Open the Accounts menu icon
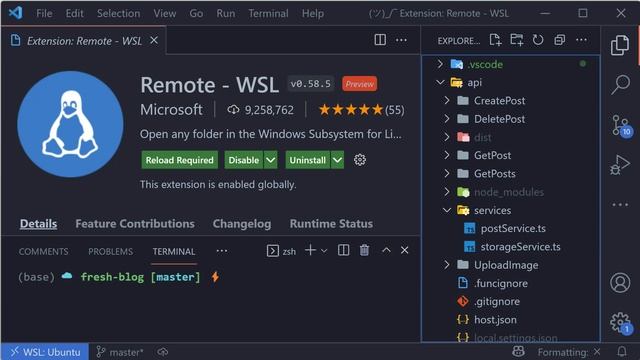640x360 pixels. pos(620,282)
